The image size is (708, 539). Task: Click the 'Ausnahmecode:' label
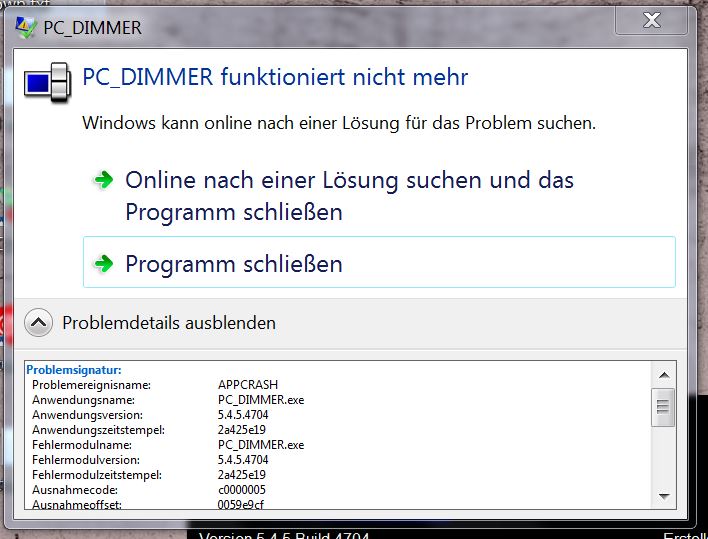click(x=75, y=489)
